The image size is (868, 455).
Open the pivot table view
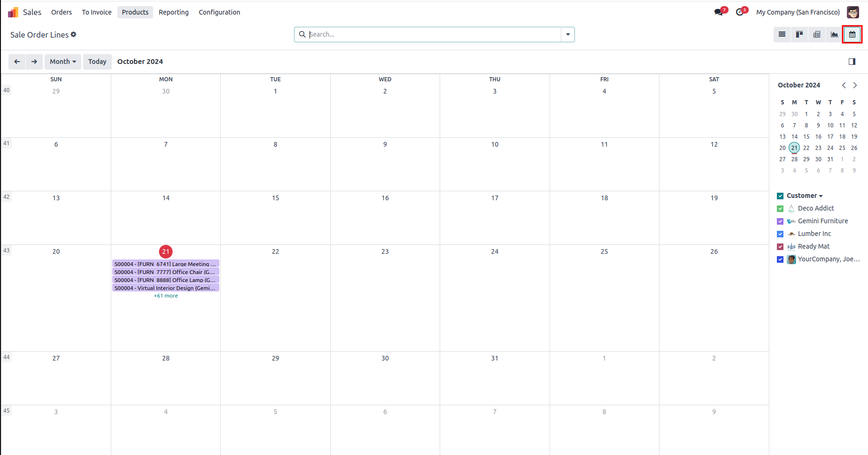817,34
